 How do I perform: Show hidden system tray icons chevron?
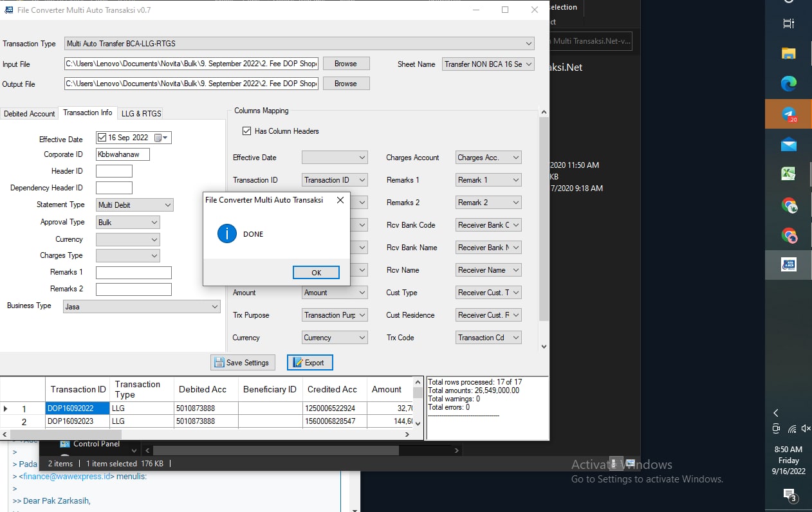click(776, 413)
